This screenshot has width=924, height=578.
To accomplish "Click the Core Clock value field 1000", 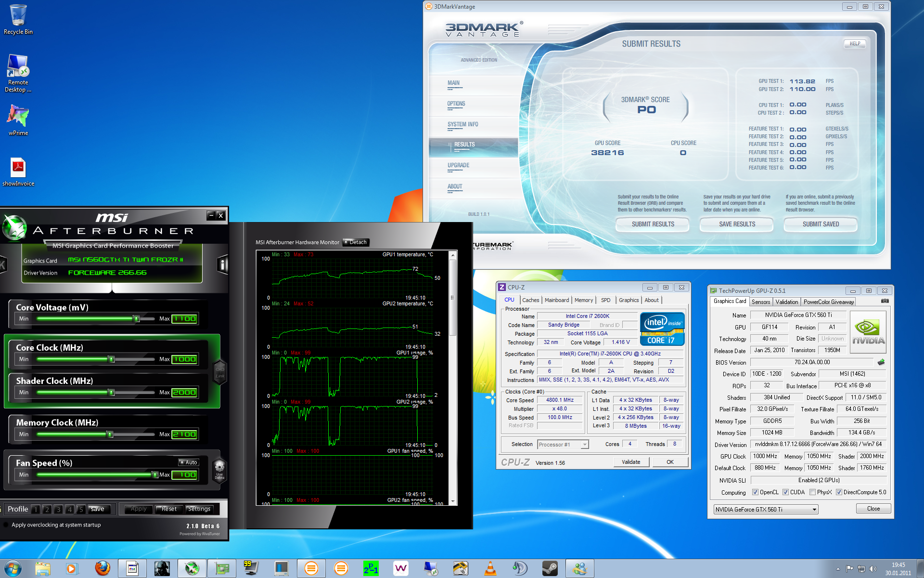I will pos(185,359).
